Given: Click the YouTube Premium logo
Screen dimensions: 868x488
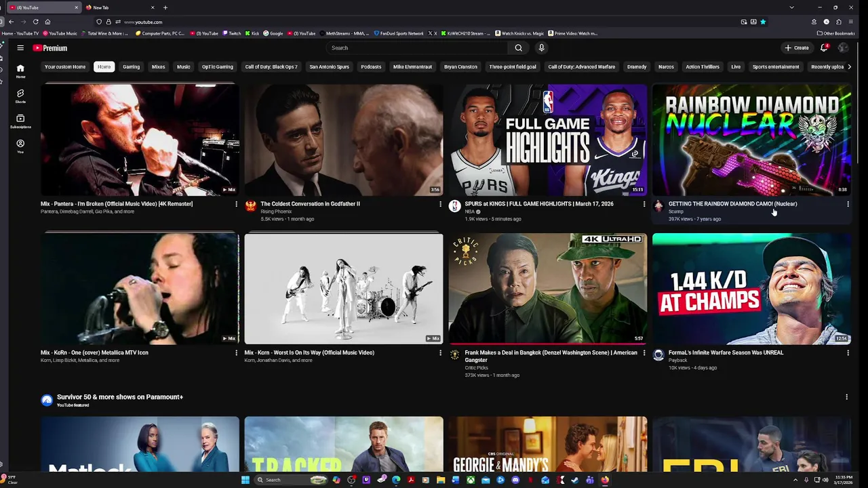Looking at the screenshot, I should coord(50,48).
